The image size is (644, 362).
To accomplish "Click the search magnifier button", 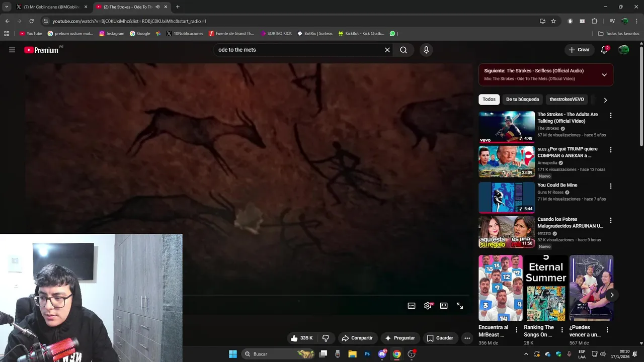I will 404,50.
